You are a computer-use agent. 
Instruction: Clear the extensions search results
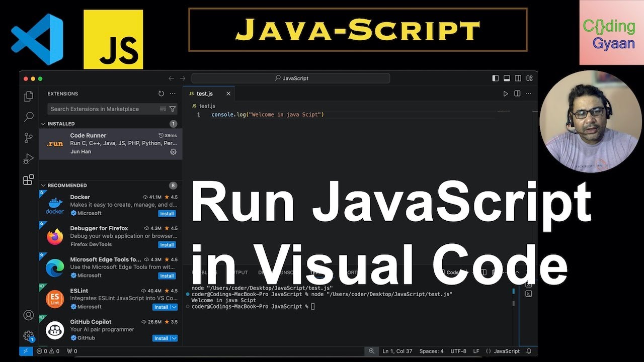(x=163, y=109)
